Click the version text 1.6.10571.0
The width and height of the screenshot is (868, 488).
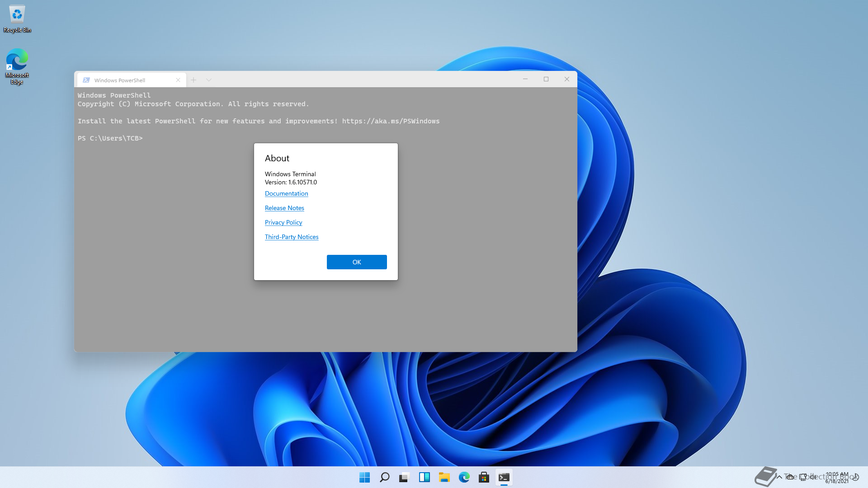point(302,182)
